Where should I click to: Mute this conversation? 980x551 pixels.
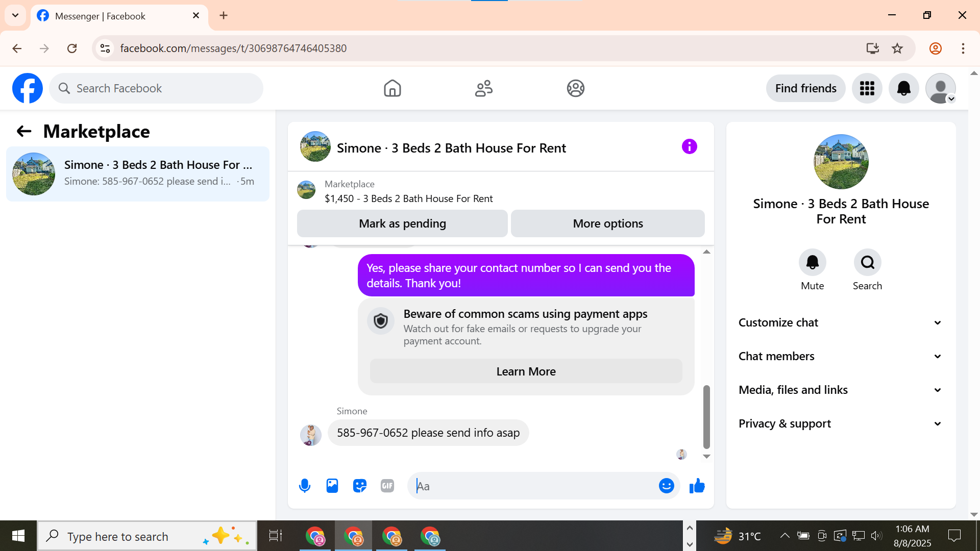pos(812,262)
